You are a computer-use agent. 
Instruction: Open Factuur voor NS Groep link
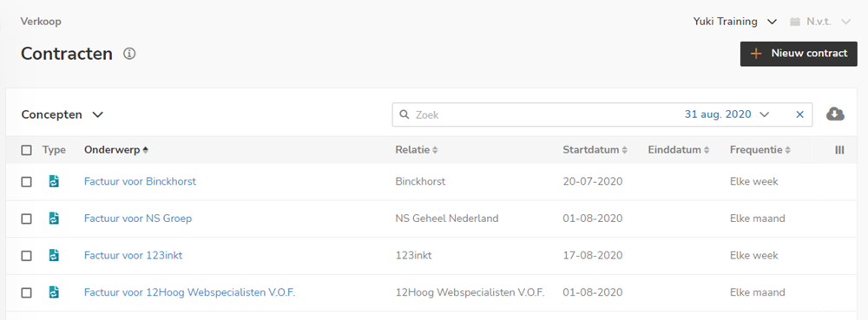138,219
